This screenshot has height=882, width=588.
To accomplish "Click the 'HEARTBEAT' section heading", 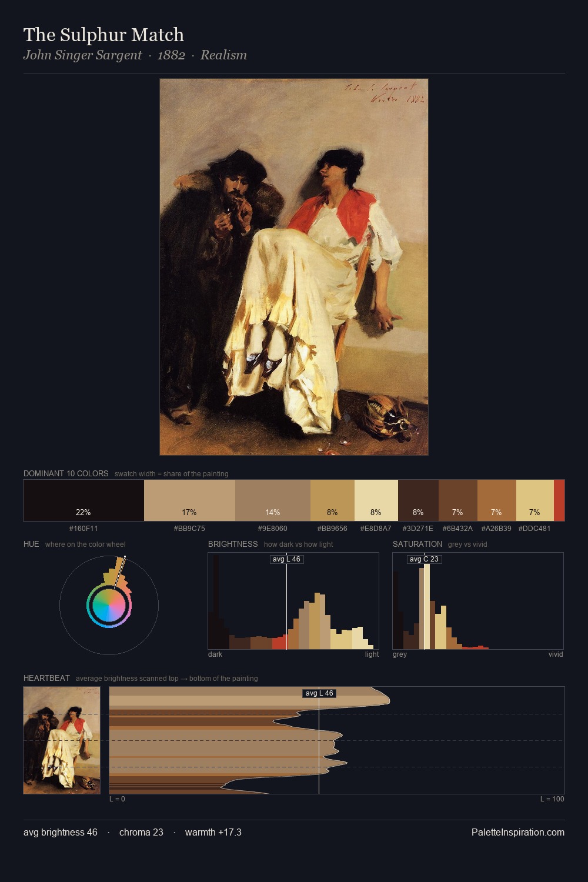I will pos(46,678).
